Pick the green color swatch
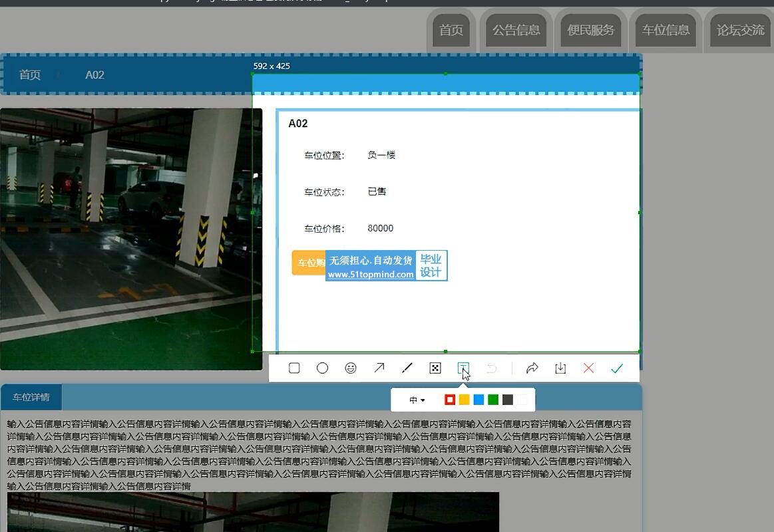 point(493,400)
